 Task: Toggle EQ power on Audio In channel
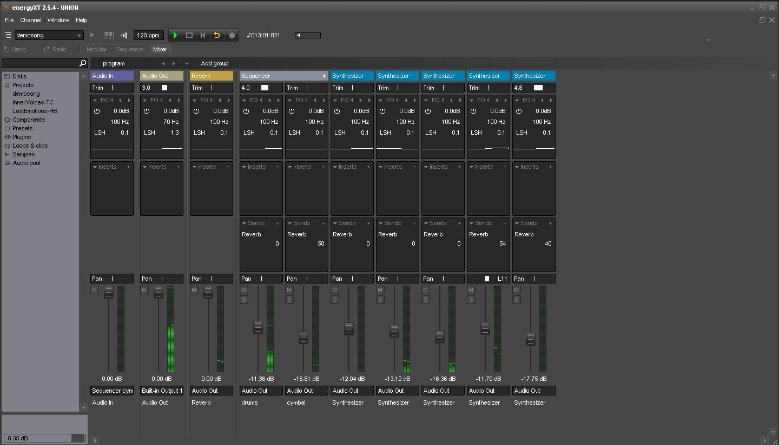(x=96, y=111)
